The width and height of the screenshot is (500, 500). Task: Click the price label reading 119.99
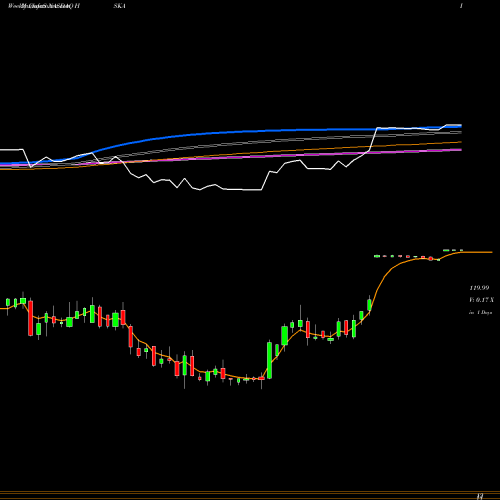click(479, 288)
